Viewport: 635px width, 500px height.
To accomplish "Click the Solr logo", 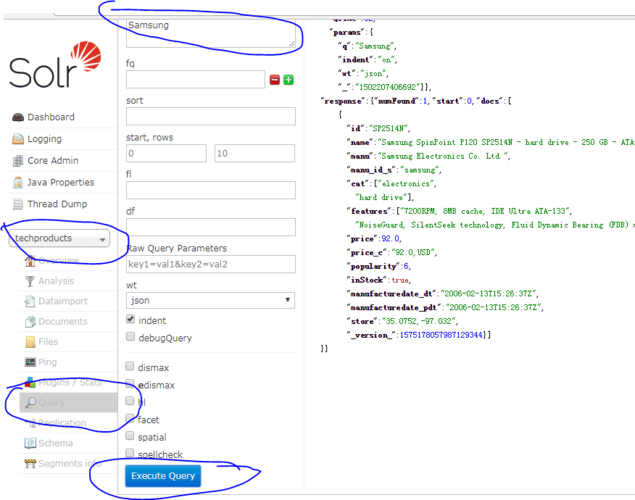I will pyautogui.click(x=55, y=65).
